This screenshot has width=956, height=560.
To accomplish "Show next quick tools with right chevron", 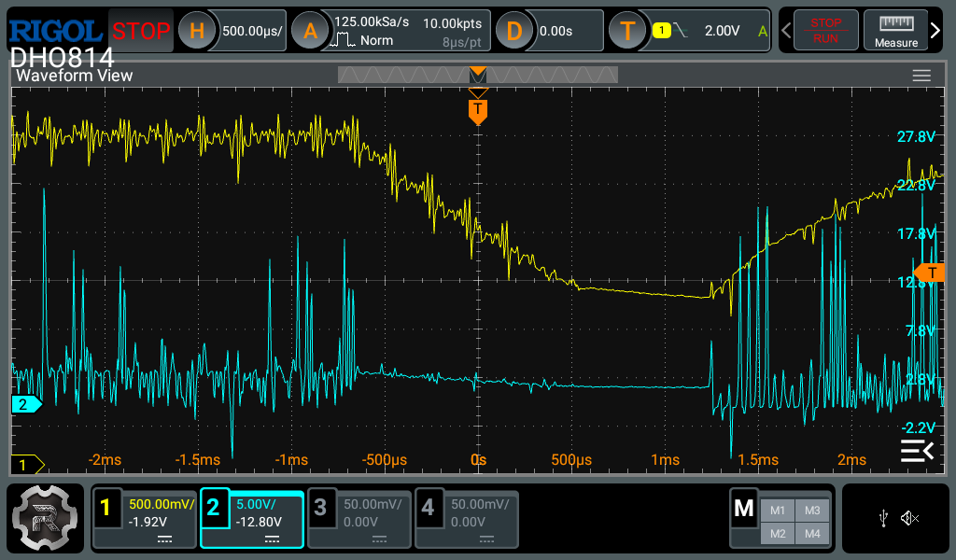I will coord(936,31).
